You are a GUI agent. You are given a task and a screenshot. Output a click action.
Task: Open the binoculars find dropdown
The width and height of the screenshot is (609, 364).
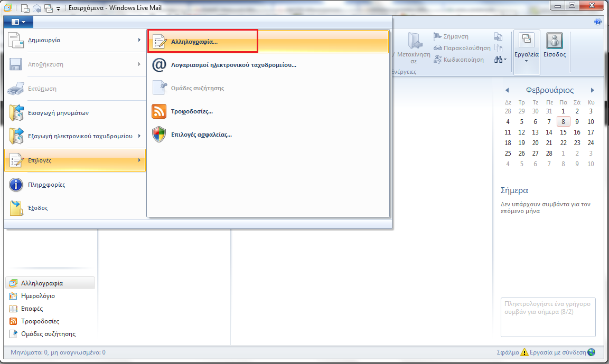pyautogui.click(x=500, y=60)
